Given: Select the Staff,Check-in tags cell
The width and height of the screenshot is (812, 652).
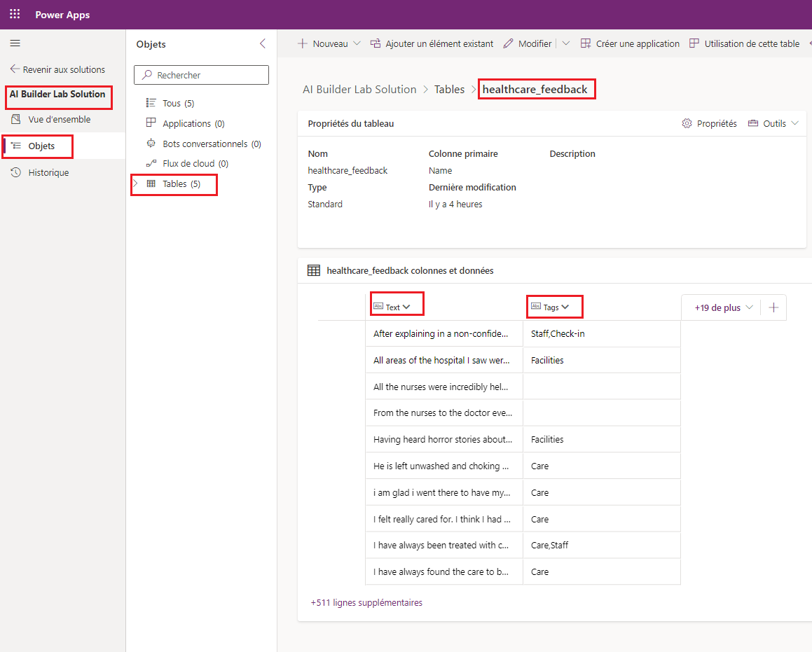Looking at the screenshot, I should point(601,334).
